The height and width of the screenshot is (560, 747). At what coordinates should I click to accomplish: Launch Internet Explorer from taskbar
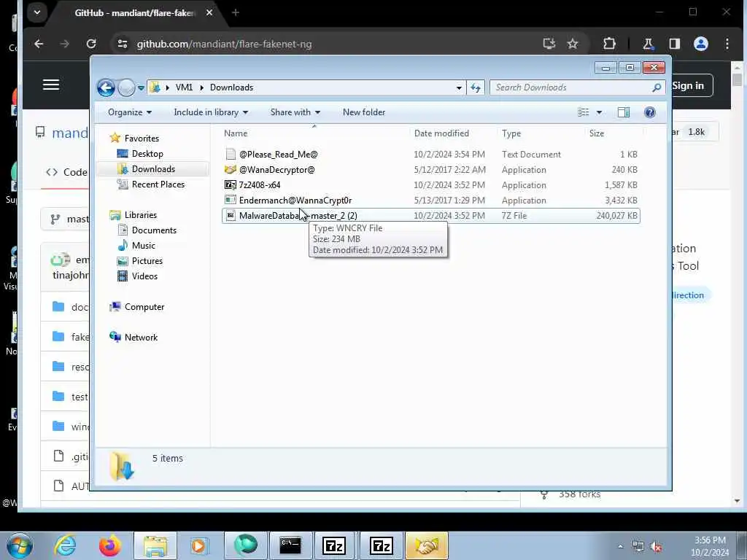[65, 545]
